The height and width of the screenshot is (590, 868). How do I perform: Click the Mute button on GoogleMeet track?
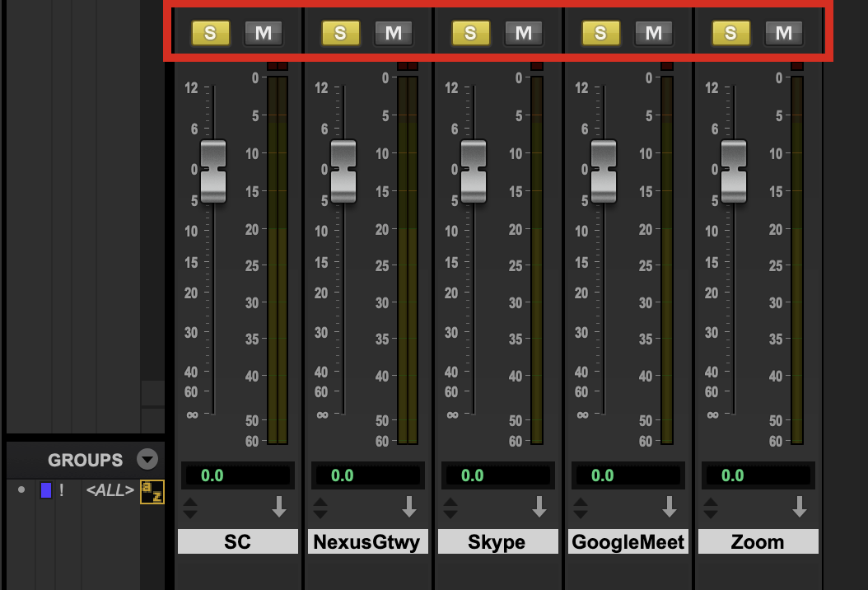(653, 33)
